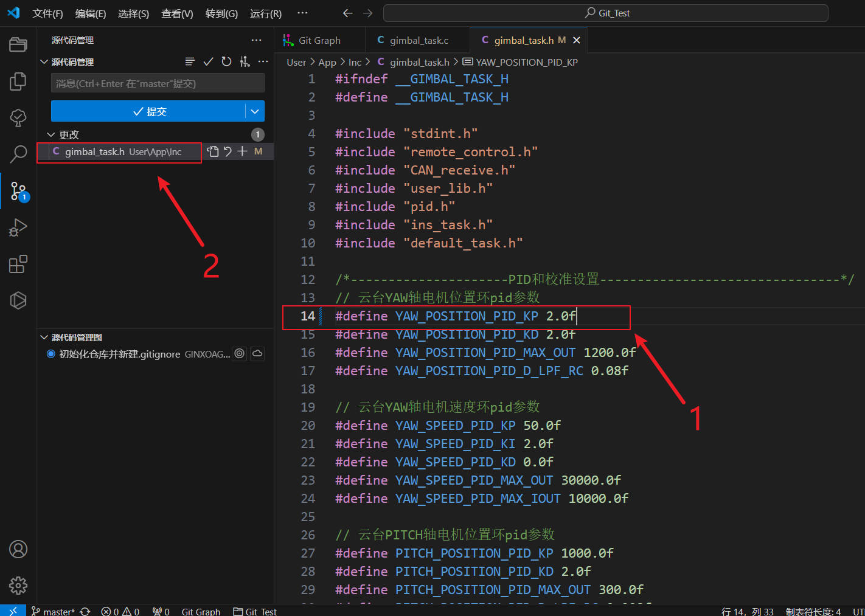The image size is (865, 616).
Task: Click master branch in status bar
Action: pos(54,611)
